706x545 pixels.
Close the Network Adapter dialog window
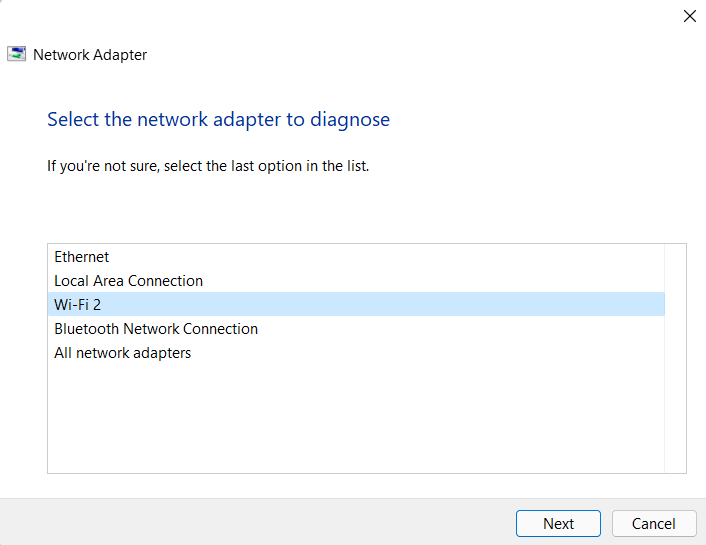pyautogui.click(x=689, y=16)
